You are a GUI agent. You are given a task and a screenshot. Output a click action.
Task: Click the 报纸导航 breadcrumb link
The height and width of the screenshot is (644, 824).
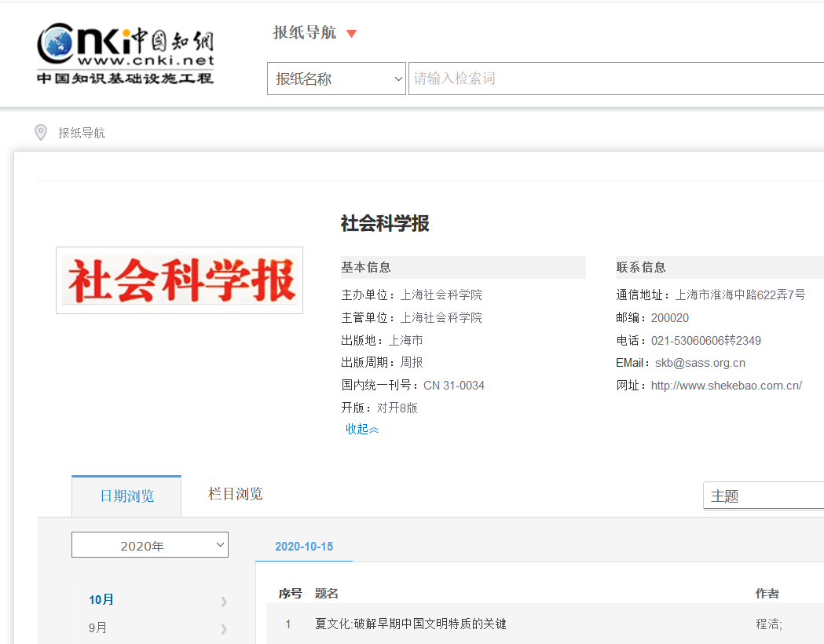click(x=82, y=133)
